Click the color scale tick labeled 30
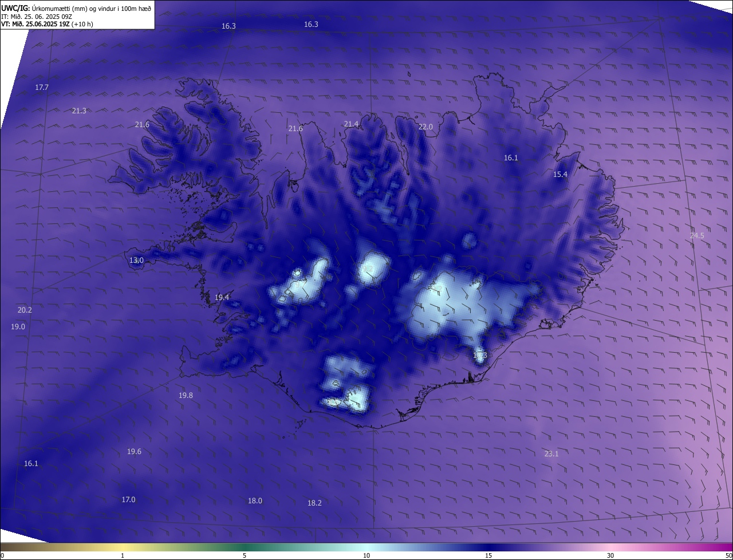The image size is (733, 560). (x=610, y=555)
